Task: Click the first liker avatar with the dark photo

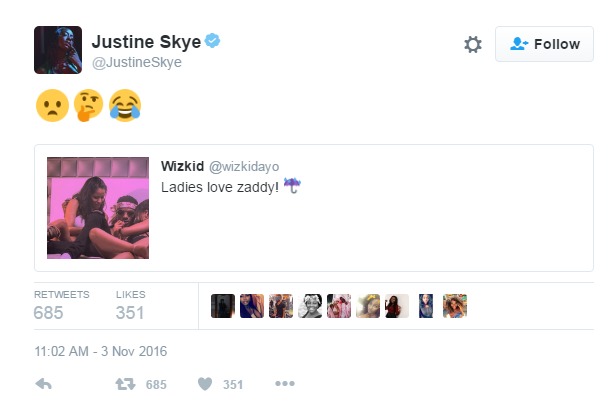Action: 223,306
